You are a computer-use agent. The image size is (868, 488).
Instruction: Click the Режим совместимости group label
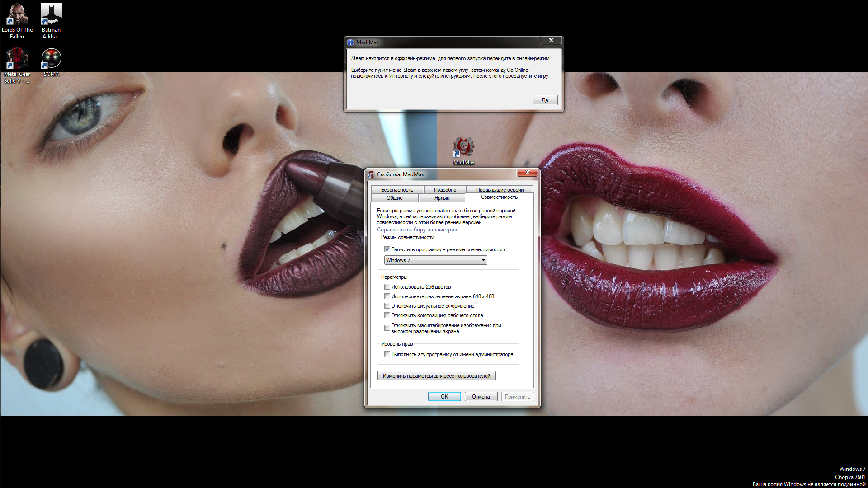(x=407, y=237)
